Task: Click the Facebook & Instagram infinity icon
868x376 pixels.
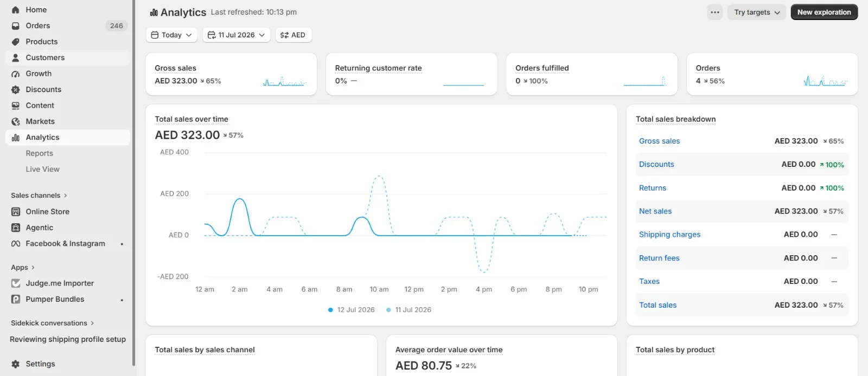Action: pos(16,244)
